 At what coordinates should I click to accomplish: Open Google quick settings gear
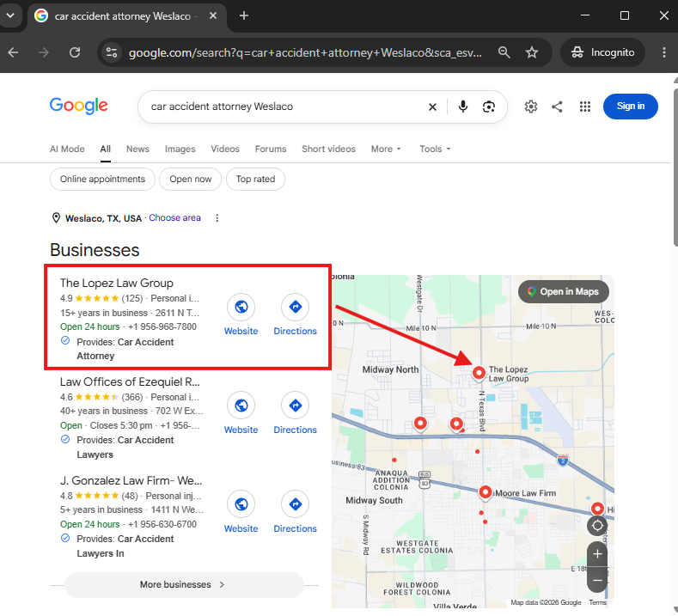(x=531, y=107)
